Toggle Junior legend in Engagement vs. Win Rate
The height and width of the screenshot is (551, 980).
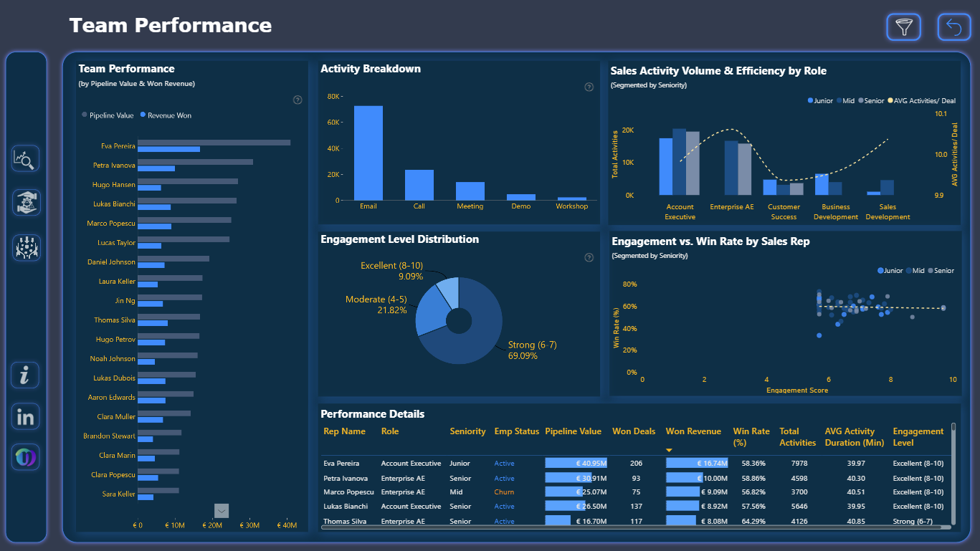tap(890, 271)
